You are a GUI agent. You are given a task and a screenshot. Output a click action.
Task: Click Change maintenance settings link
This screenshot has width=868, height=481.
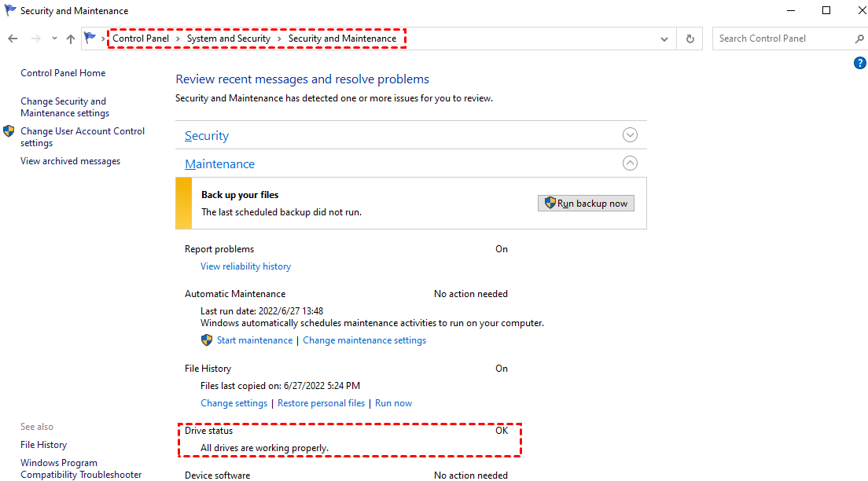click(364, 340)
